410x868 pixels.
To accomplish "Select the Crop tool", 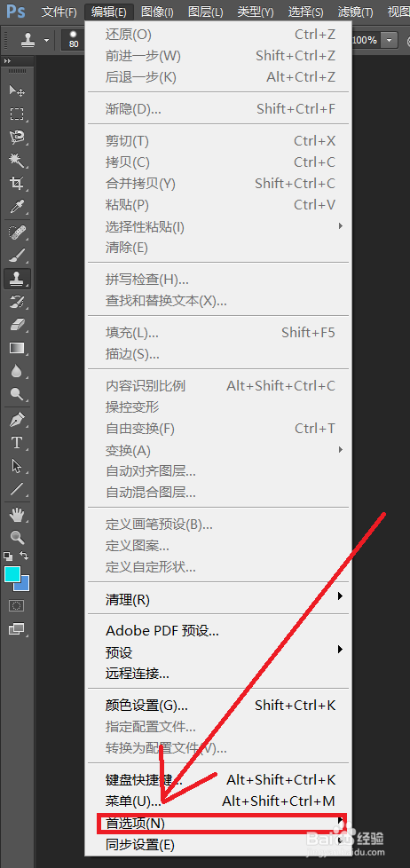I will (x=17, y=184).
